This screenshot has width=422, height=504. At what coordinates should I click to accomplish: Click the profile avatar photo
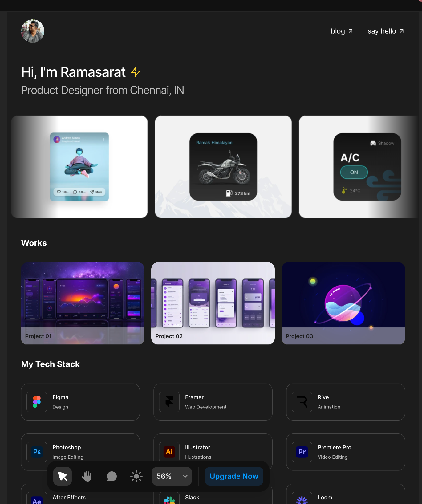33,31
